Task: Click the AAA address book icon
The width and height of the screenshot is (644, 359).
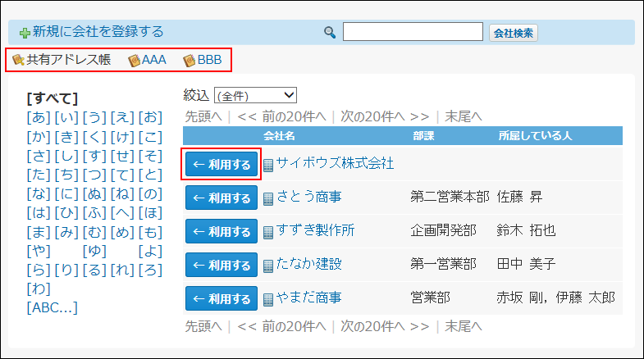Action: click(134, 61)
